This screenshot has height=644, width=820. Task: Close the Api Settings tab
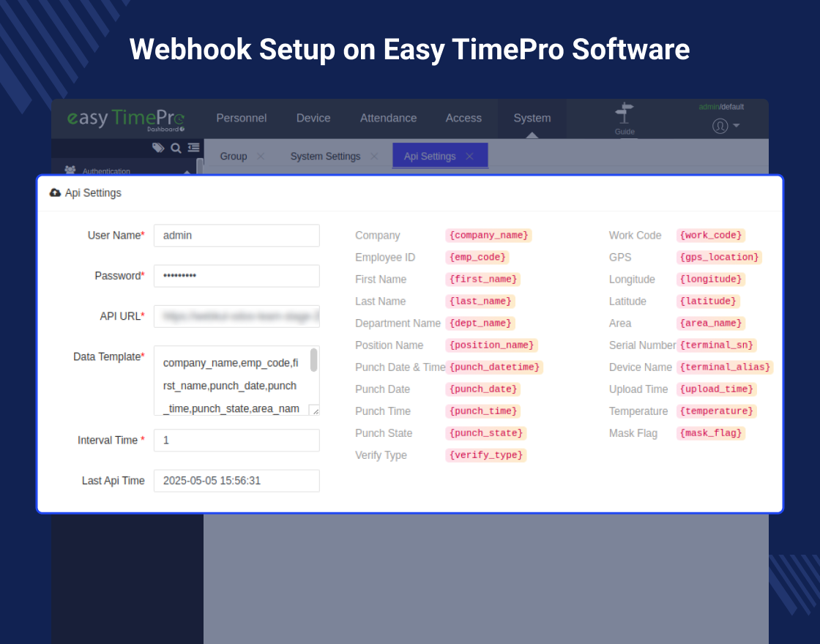tap(469, 157)
